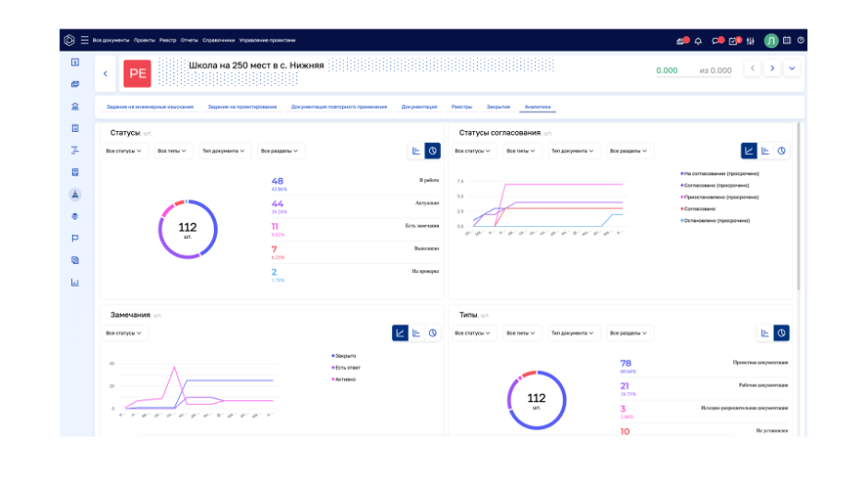The image size is (868, 488).
Task: Click the back arrow beside project title
Action: [x=105, y=73]
